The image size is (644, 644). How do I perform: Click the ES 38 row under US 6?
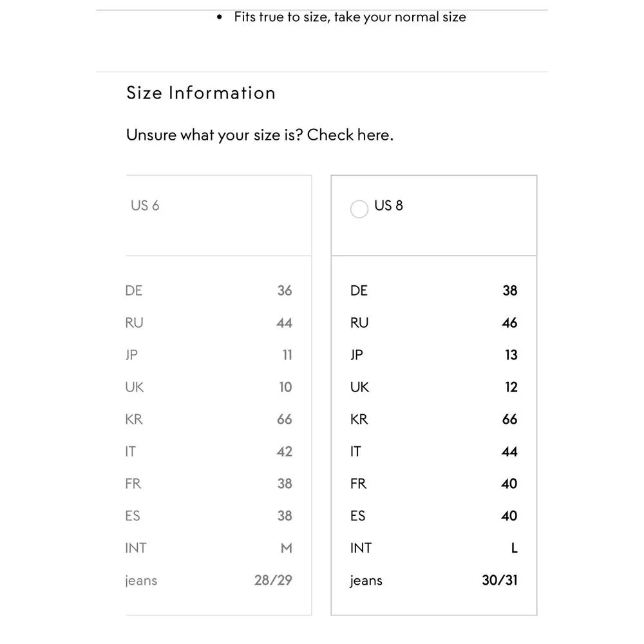(209, 516)
